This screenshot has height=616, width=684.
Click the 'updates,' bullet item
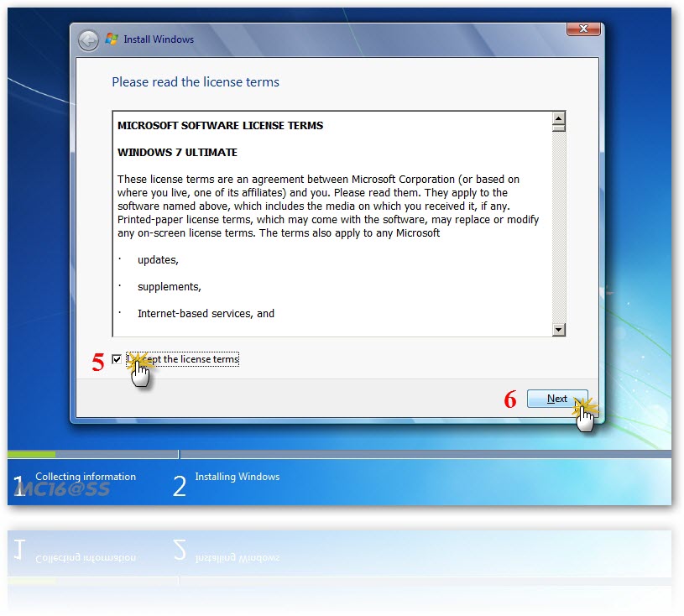158,260
